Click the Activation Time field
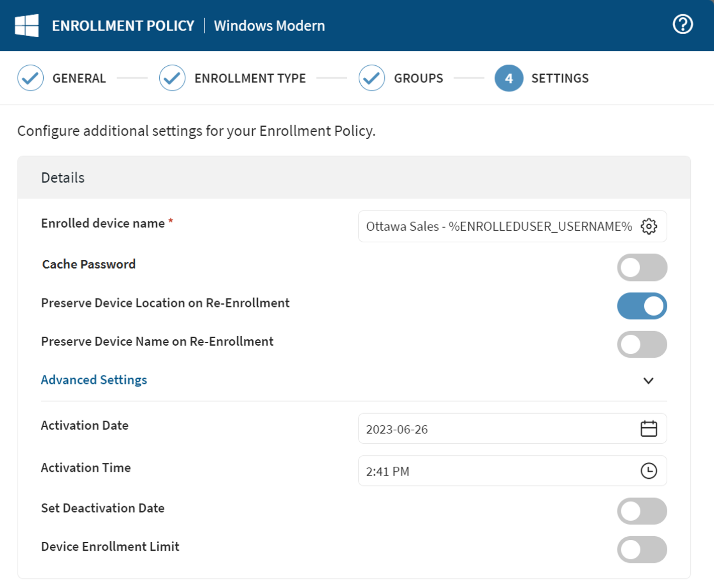The width and height of the screenshot is (714, 588). coord(502,471)
